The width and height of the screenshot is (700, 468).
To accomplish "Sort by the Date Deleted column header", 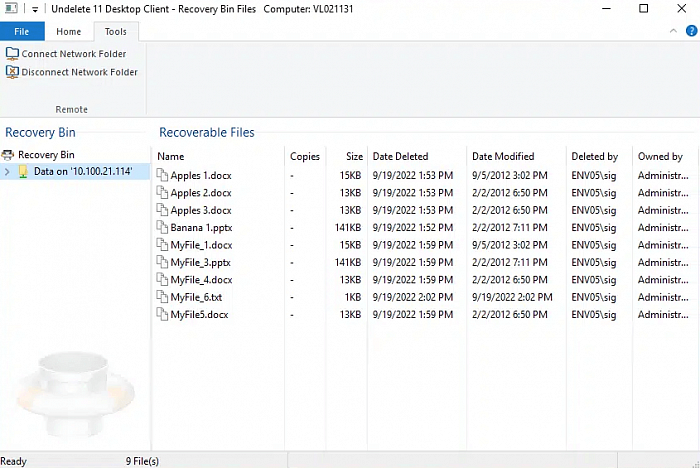I will (400, 156).
